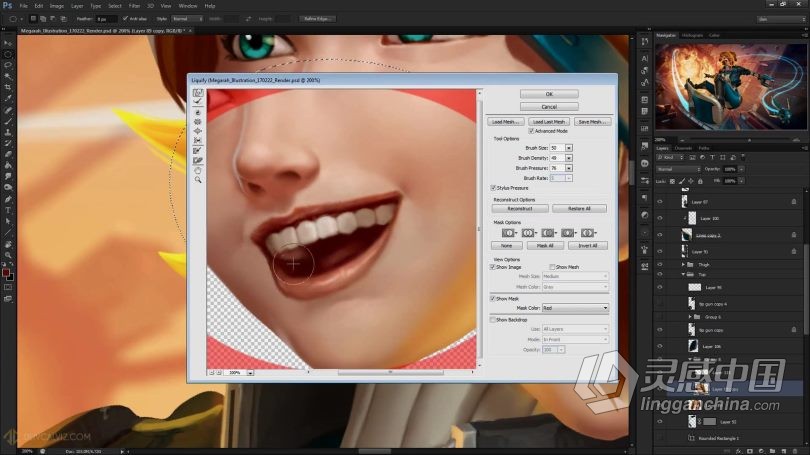810x455 pixels.
Task: Select the Zoom tool in Liquify dialog
Action: (x=198, y=180)
